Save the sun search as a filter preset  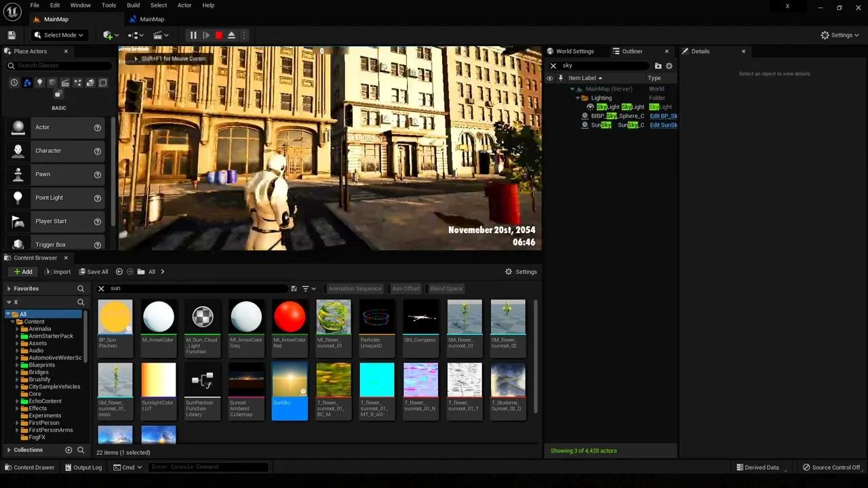pos(294,288)
